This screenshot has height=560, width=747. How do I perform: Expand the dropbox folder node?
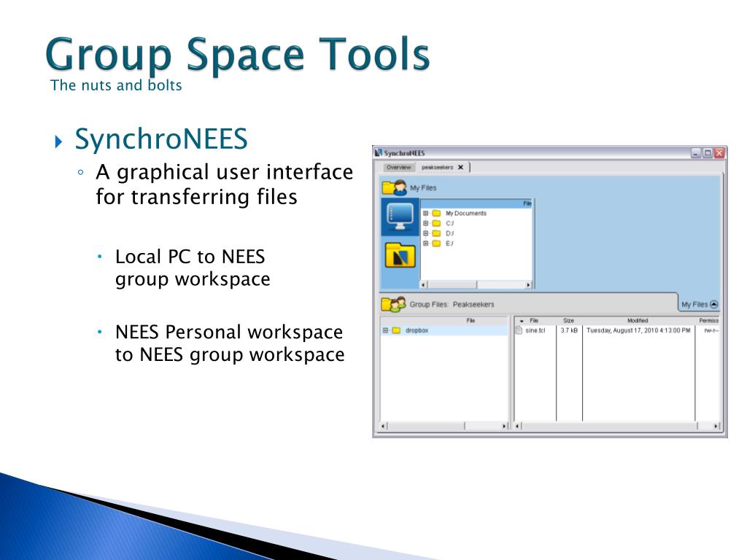coord(385,330)
